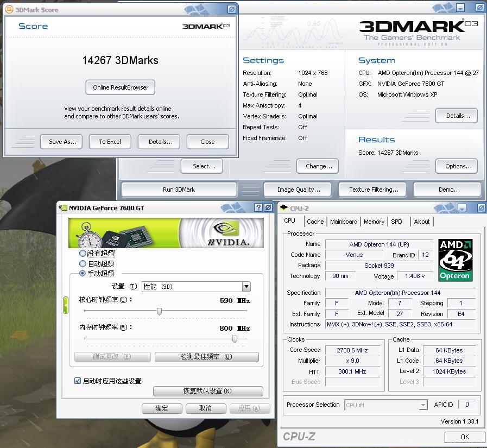The image size is (487, 448).
Task: Open System Details button in 3DMark03
Action: (x=457, y=116)
